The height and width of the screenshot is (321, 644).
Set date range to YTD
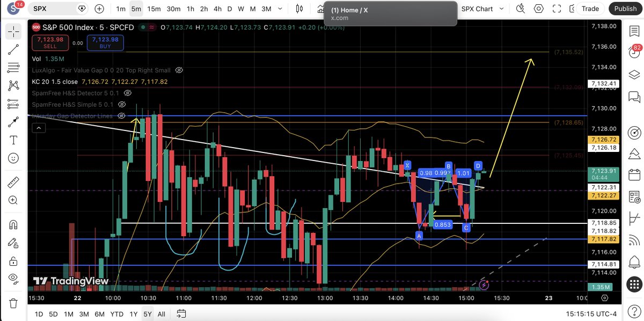116,313
